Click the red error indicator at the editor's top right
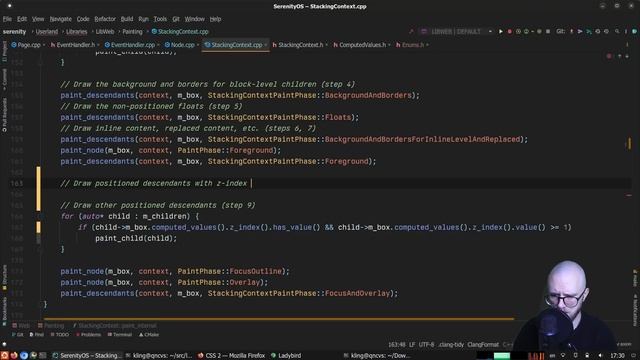 tap(609, 56)
